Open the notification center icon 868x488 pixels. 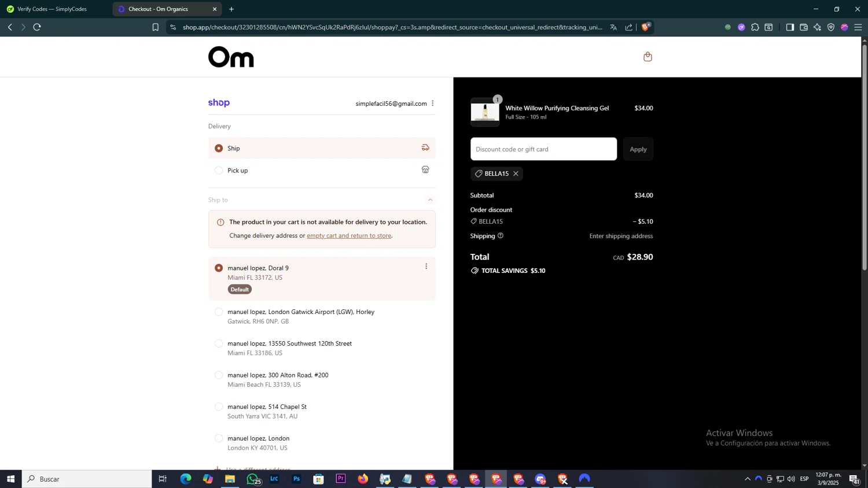tap(855, 479)
